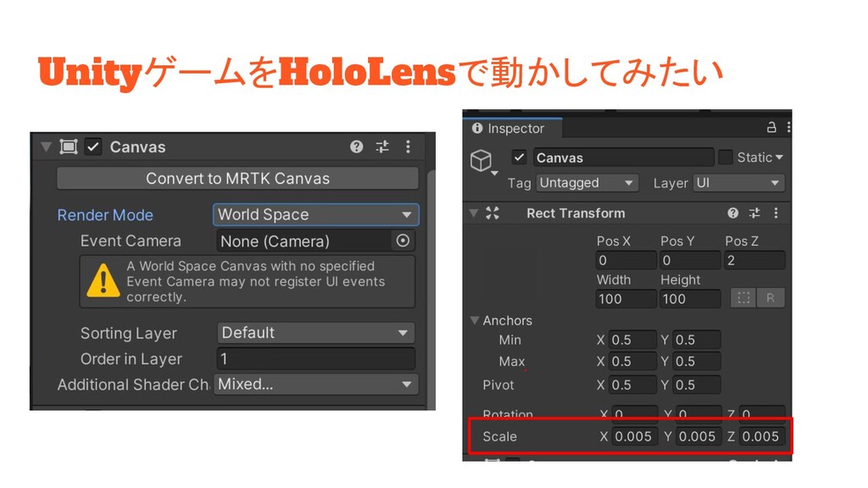The image size is (868, 488).
Task: Click the Scale label
Action: (500, 436)
